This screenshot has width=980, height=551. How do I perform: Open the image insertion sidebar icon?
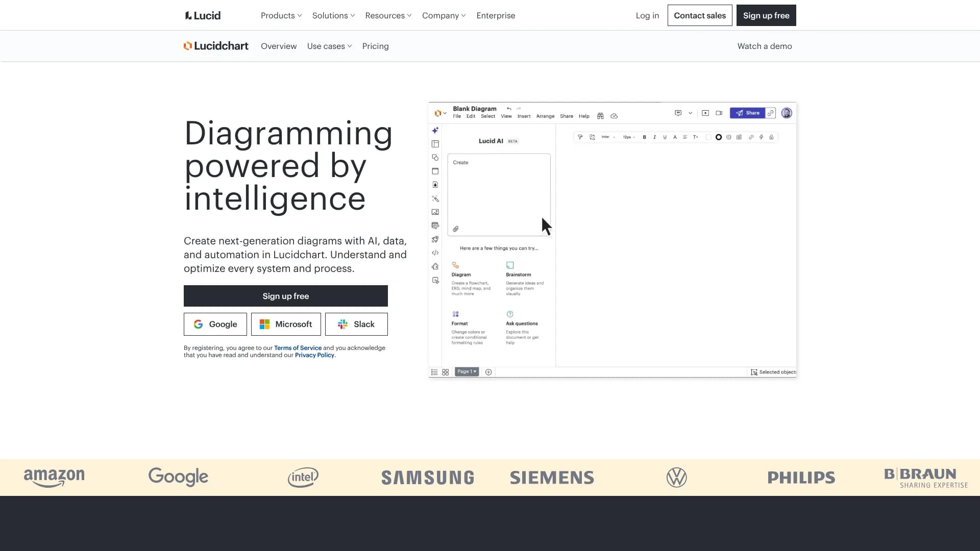[x=435, y=212]
